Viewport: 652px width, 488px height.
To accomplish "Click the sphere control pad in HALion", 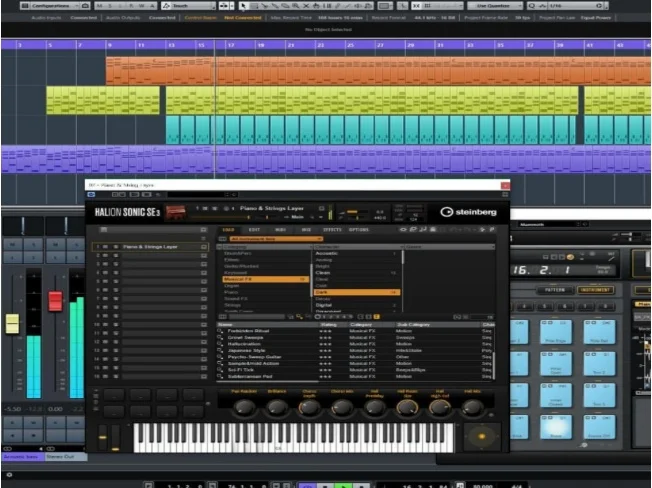I will 482,436.
